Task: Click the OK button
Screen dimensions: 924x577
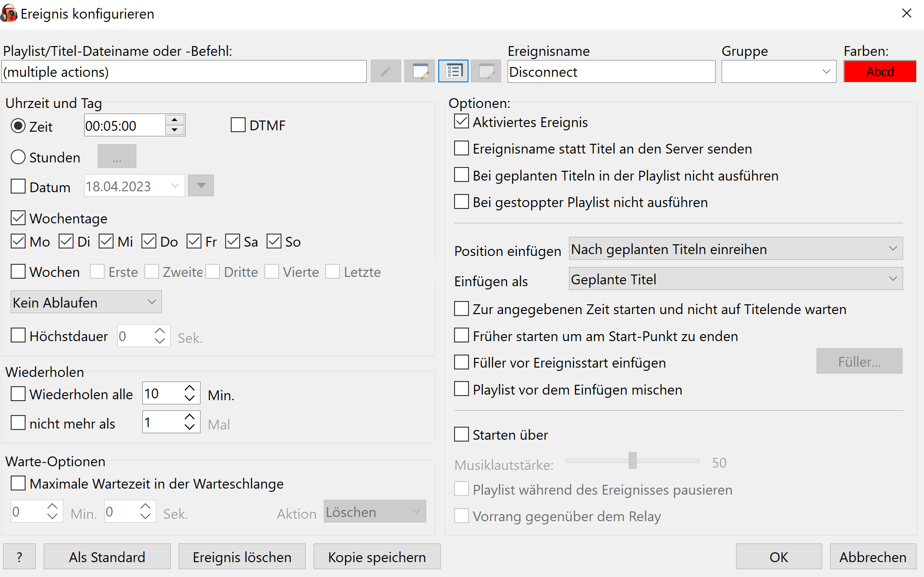Action: coord(778,557)
